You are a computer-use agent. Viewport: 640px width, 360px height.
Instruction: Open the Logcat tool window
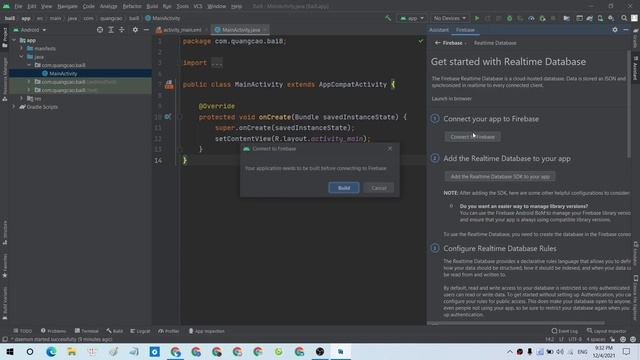tap(140, 331)
